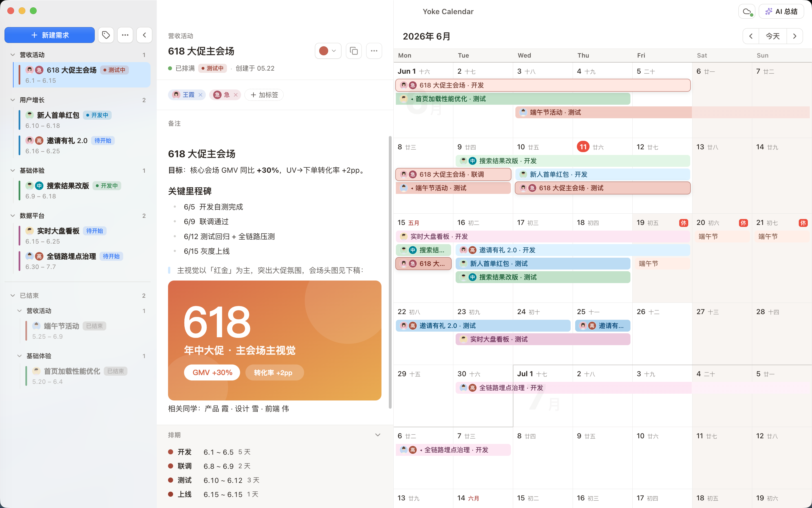Click the 实时大盘看板 · 开发 calendar event
This screenshot has height=508, width=812.
click(x=543, y=236)
